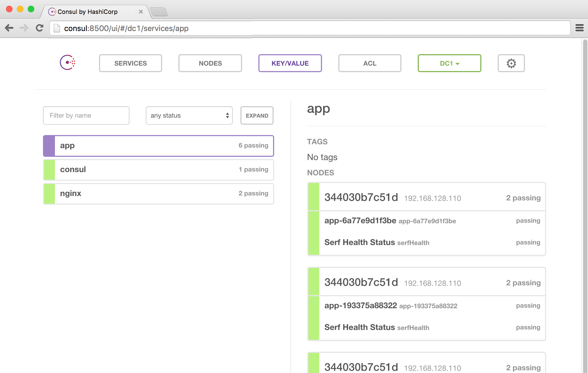The image size is (588, 373).
Task: Click the page icon in address bar
Action: click(57, 28)
